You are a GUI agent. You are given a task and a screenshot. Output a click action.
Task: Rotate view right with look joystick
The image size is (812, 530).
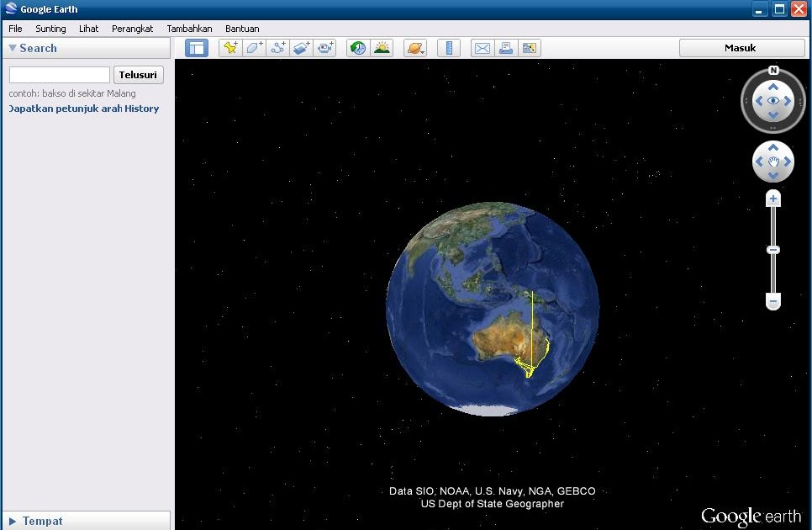pyautogui.click(x=788, y=101)
